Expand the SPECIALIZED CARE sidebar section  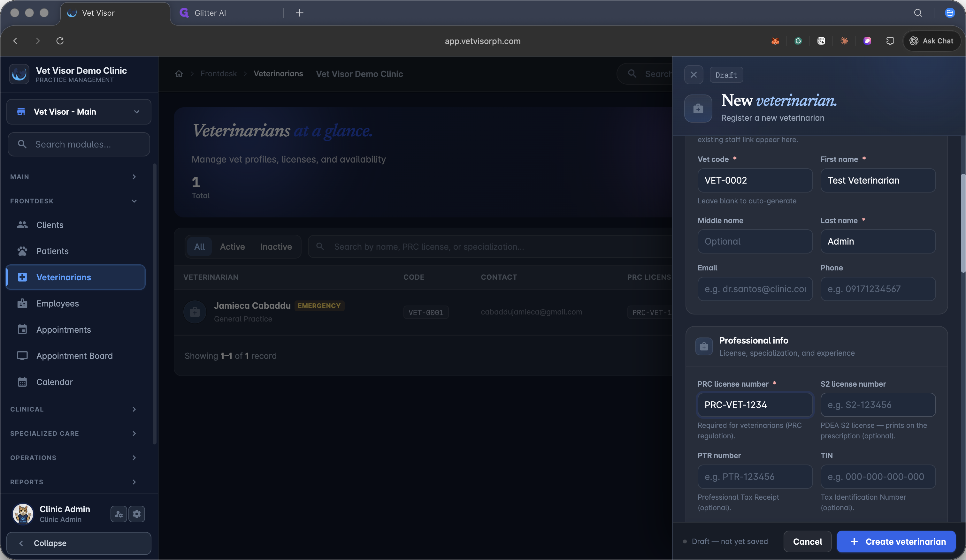tap(73, 433)
